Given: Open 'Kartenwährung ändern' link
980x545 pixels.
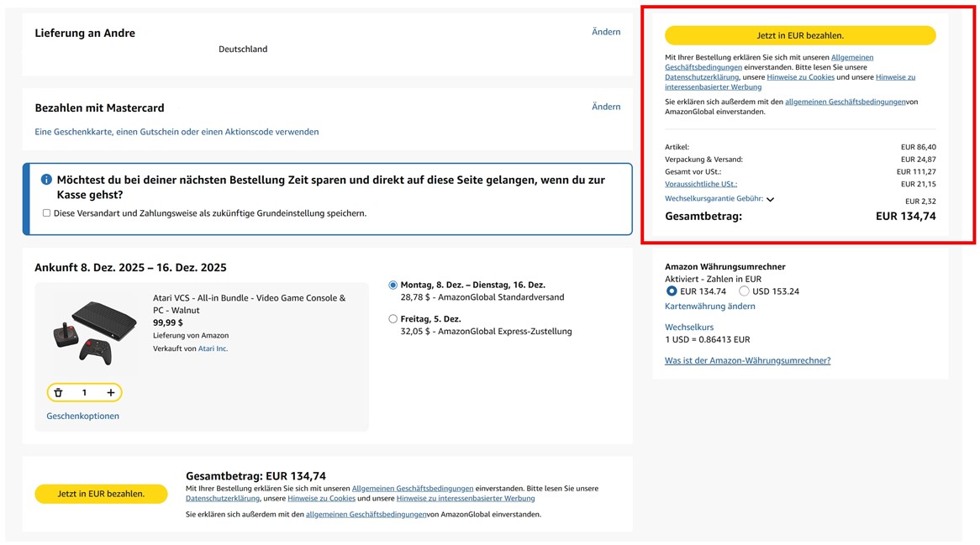Looking at the screenshot, I should point(709,307).
